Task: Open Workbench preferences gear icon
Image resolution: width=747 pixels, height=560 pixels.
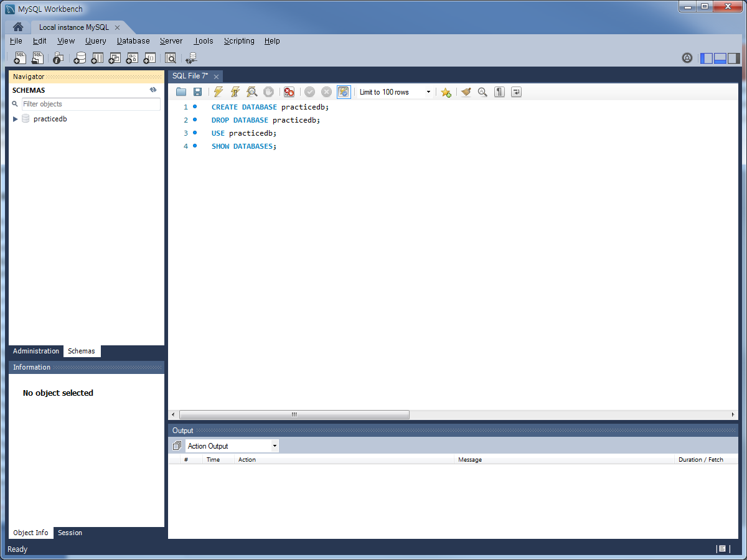Action: pos(687,58)
